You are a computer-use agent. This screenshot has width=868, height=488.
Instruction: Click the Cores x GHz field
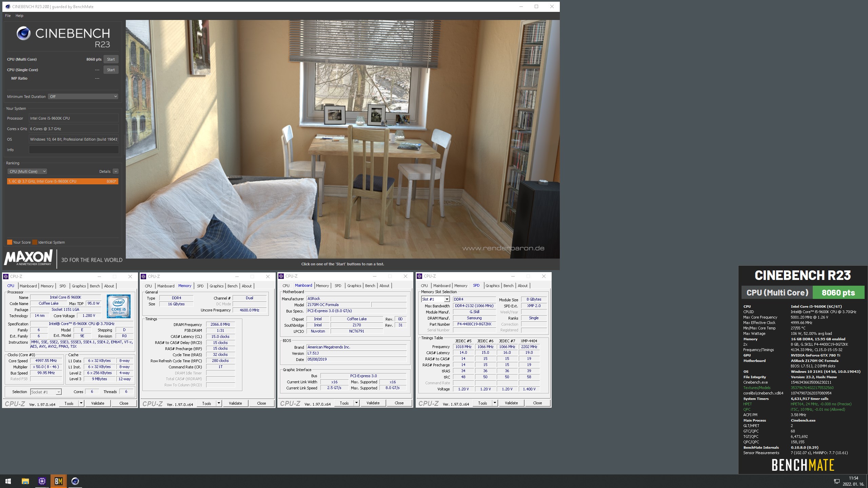[x=74, y=129]
